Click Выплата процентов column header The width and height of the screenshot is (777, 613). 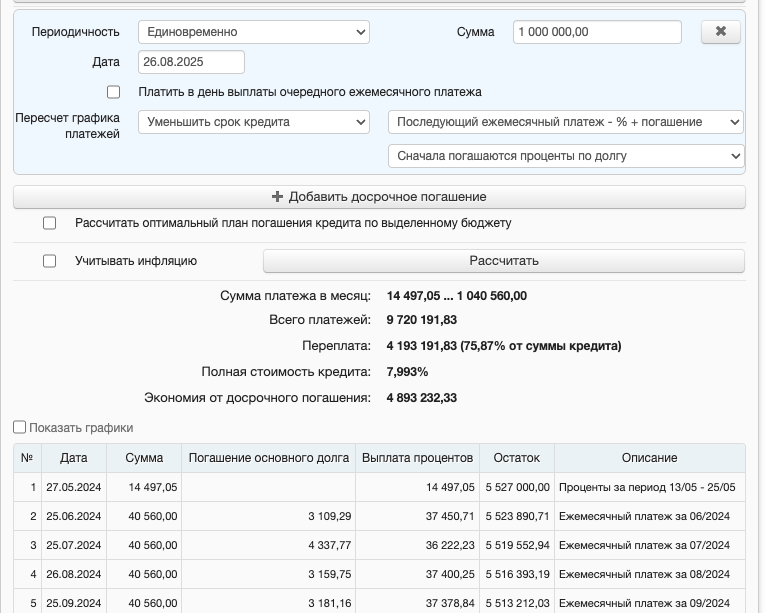click(x=417, y=458)
